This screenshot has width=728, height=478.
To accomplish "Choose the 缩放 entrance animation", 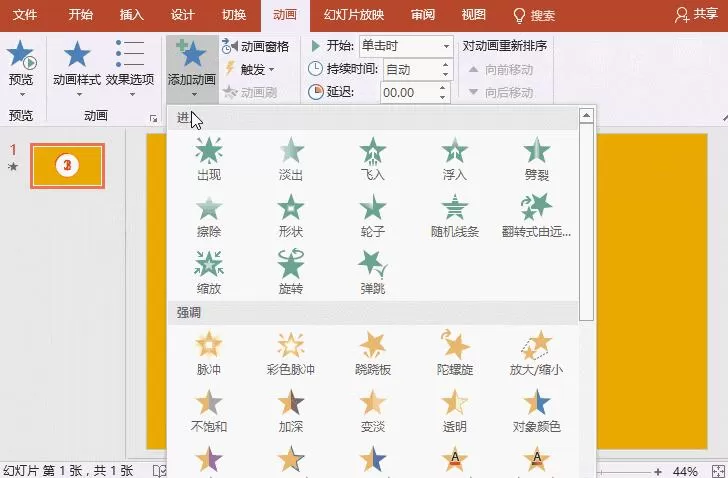I will coord(208,273).
